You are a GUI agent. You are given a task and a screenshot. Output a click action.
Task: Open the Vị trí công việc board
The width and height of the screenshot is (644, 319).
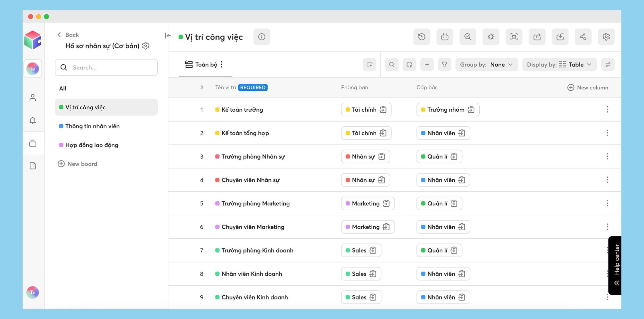click(x=106, y=107)
